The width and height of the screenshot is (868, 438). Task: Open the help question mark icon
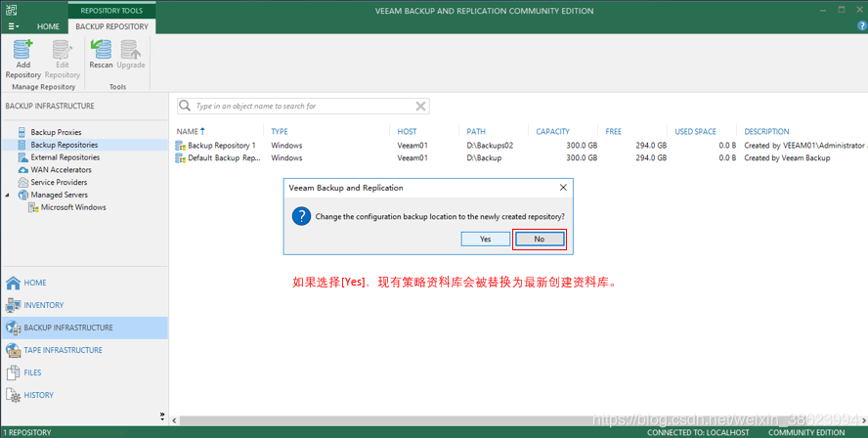coord(862,26)
